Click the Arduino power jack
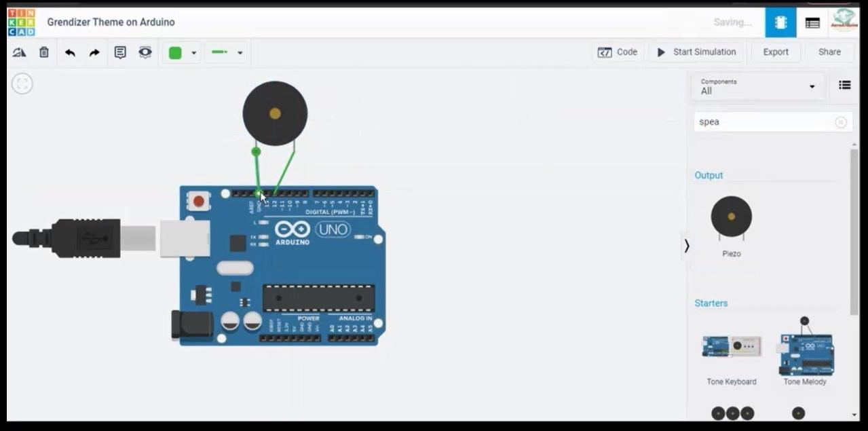Viewport: 868px width, 431px height. pos(191,324)
